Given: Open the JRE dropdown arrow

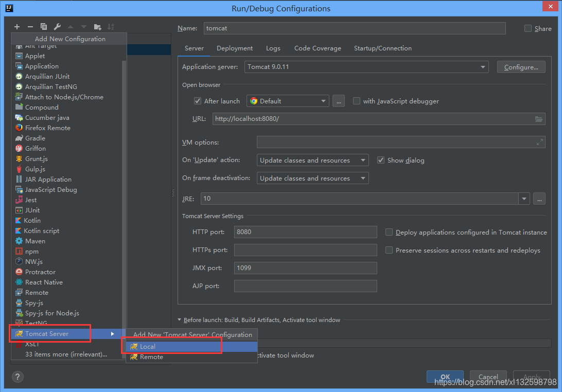Looking at the screenshot, I should point(524,199).
